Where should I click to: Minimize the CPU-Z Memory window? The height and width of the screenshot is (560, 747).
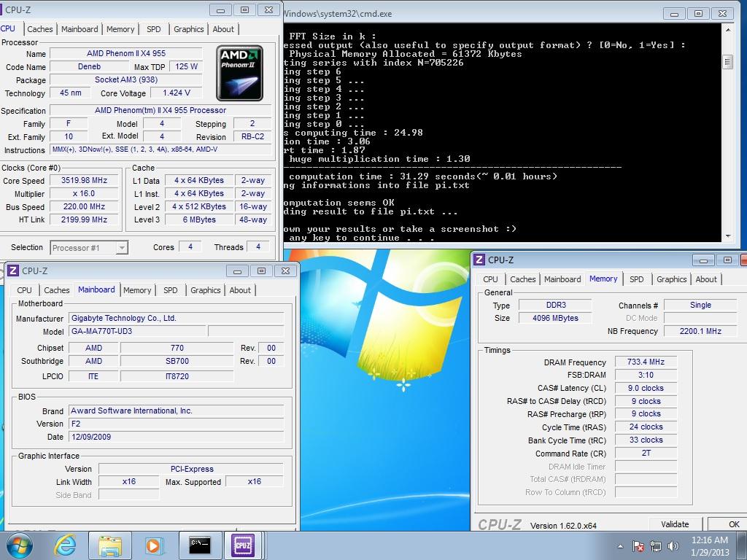pyautogui.click(x=703, y=260)
